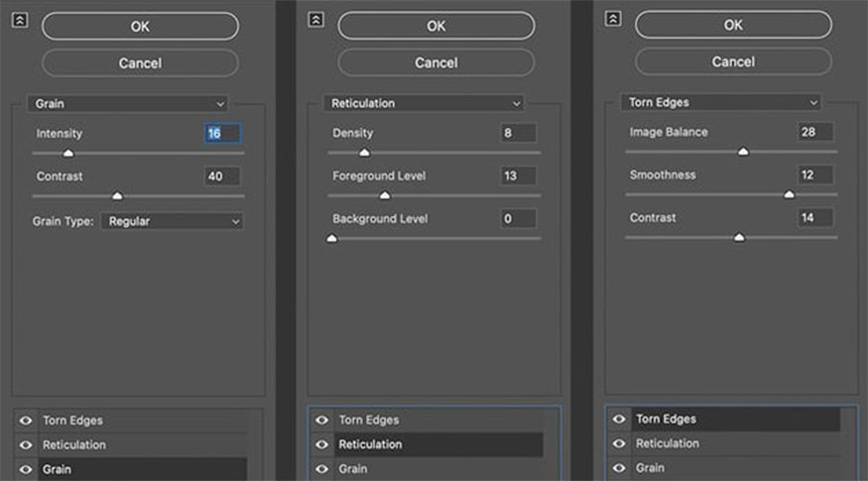
Task: Select Grain layer in middle panel
Action: 439,469
